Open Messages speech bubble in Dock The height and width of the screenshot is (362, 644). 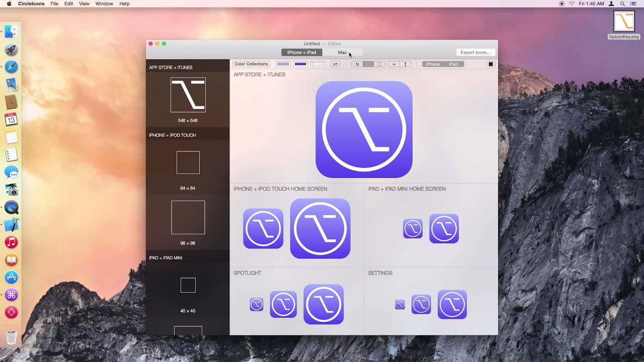(x=11, y=172)
